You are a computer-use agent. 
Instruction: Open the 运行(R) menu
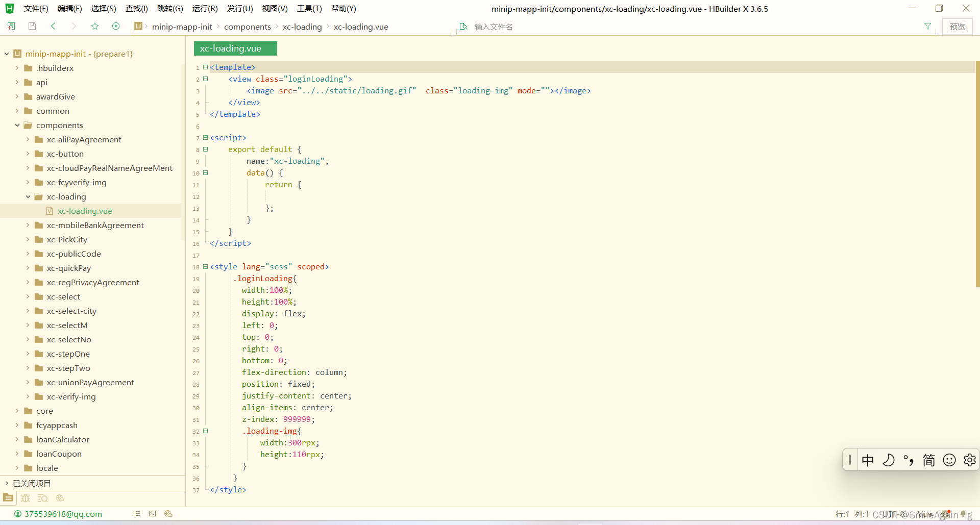click(x=205, y=9)
